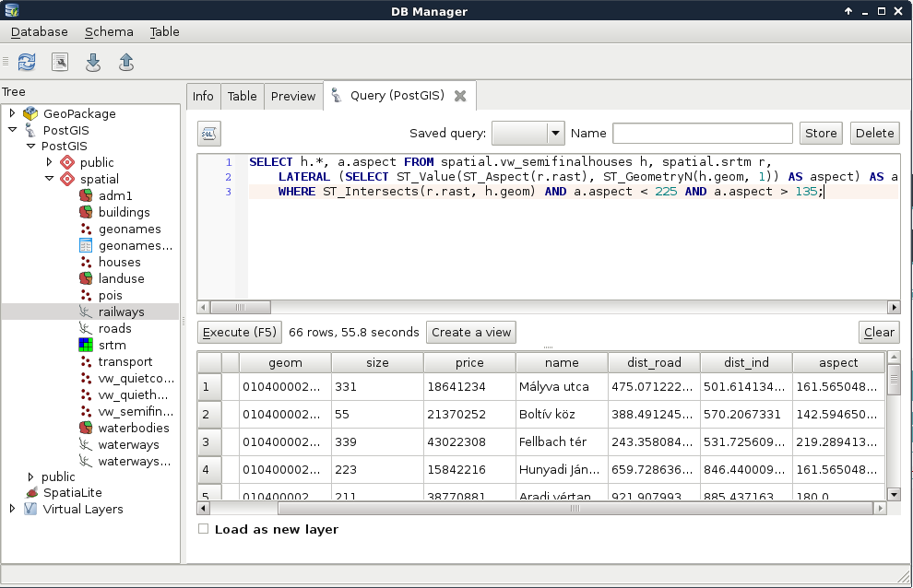This screenshot has width=913, height=588.
Task: Close the Query (PostGIS) tab
Action: (460, 96)
